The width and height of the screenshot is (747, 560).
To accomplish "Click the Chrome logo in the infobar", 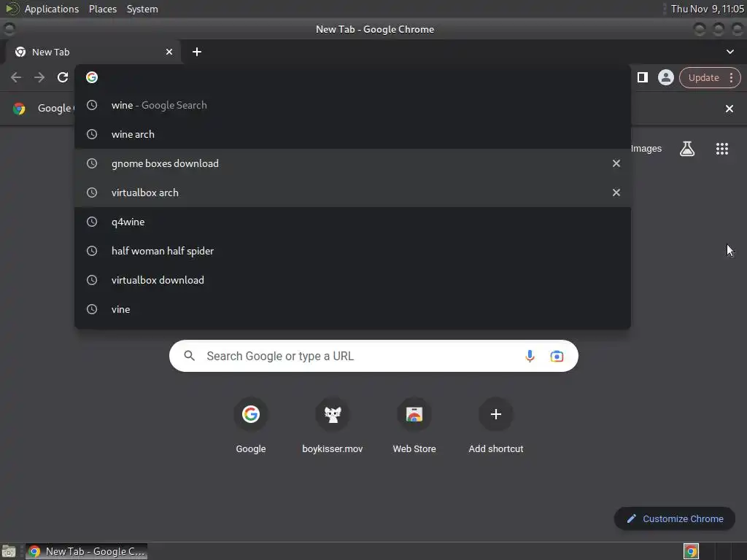I will coord(19,109).
